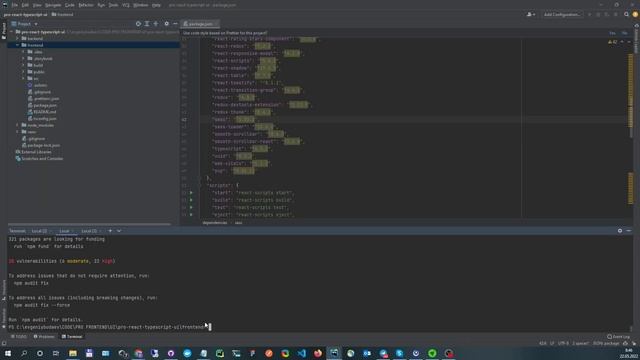Open the View menu

(x=37, y=5)
